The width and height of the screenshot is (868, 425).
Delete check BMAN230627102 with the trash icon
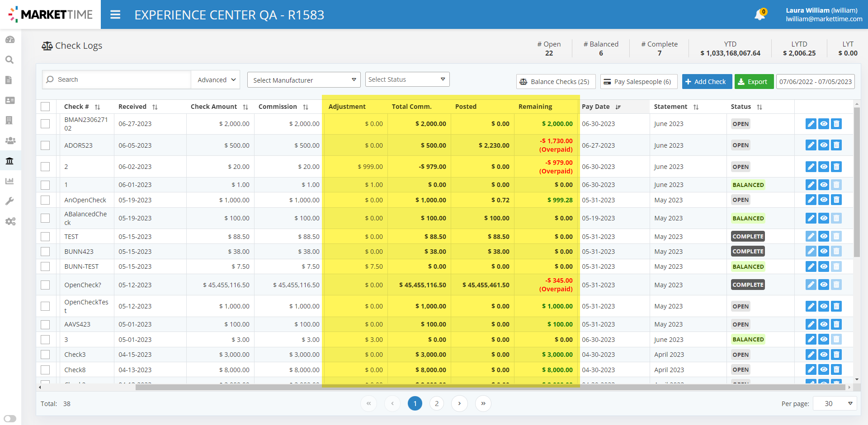pos(836,124)
